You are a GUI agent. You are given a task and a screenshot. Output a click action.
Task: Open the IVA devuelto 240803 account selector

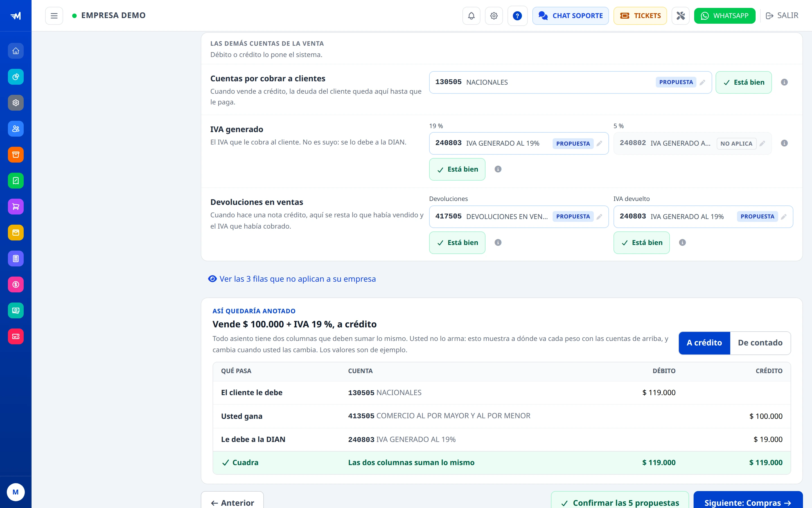point(703,217)
